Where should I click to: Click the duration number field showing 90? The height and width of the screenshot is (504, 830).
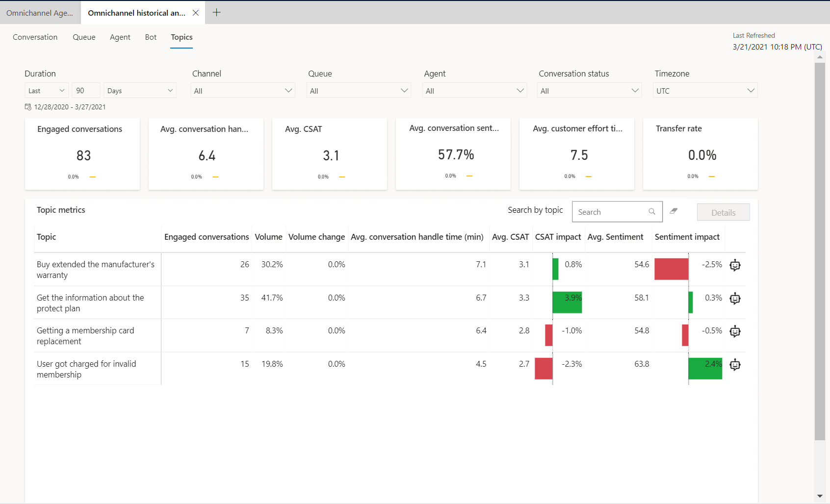coord(86,91)
